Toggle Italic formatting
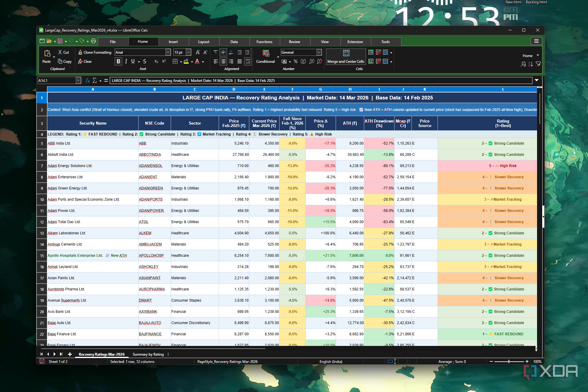588x392 pixels. [x=126, y=61]
